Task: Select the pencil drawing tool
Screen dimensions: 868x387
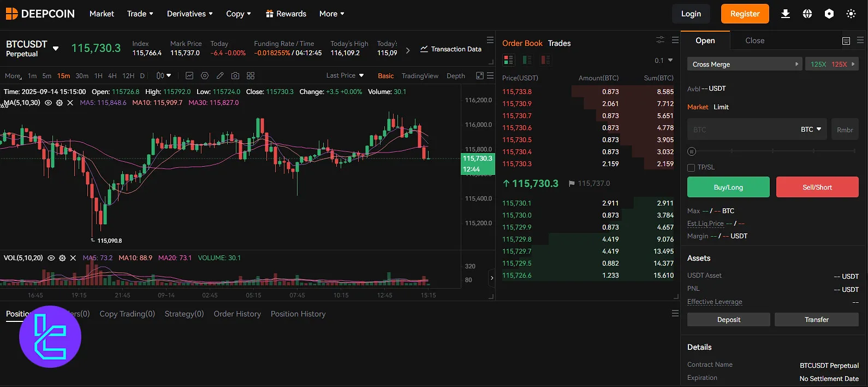Action: (220, 75)
